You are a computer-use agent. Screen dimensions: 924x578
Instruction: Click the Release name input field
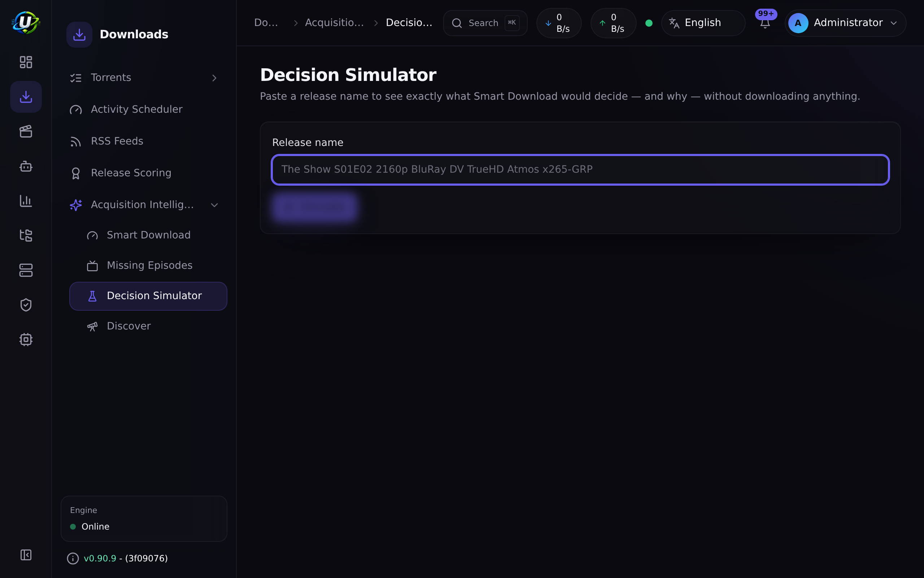click(580, 169)
